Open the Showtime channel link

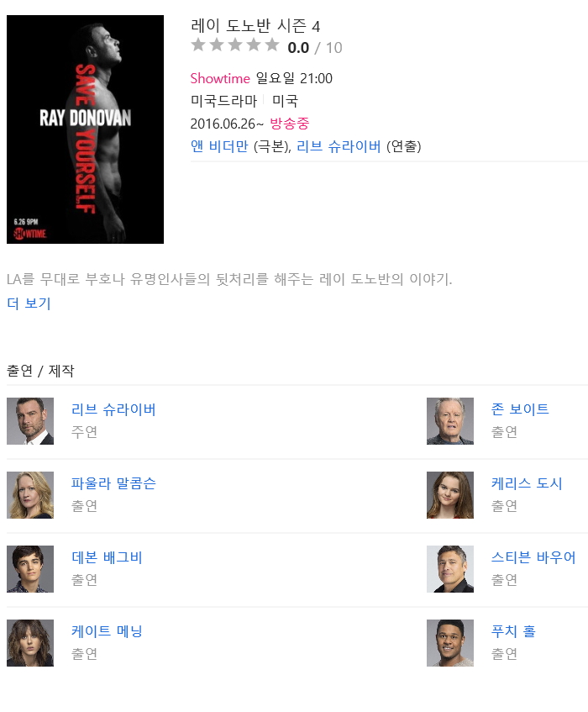(220, 78)
